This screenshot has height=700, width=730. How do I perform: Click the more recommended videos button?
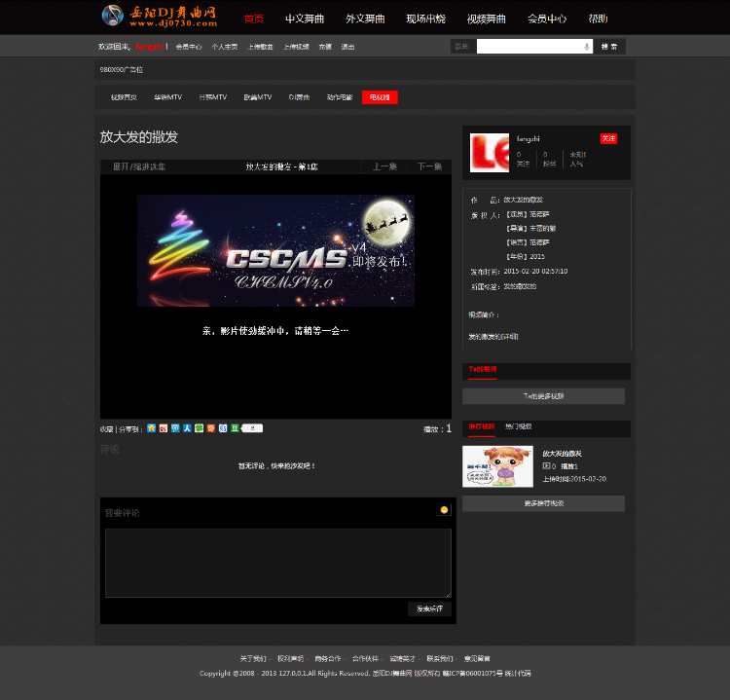pyautogui.click(x=543, y=503)
